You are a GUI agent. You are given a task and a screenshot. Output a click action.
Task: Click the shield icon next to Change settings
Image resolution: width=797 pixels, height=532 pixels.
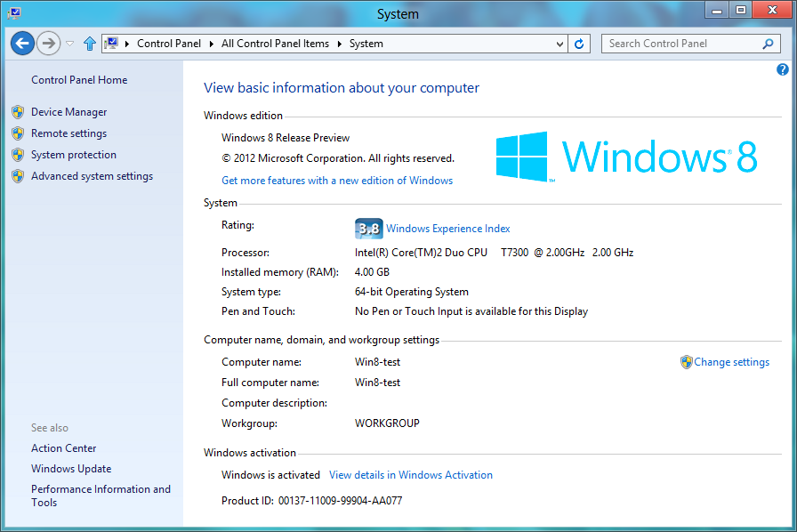click(686, 361)
